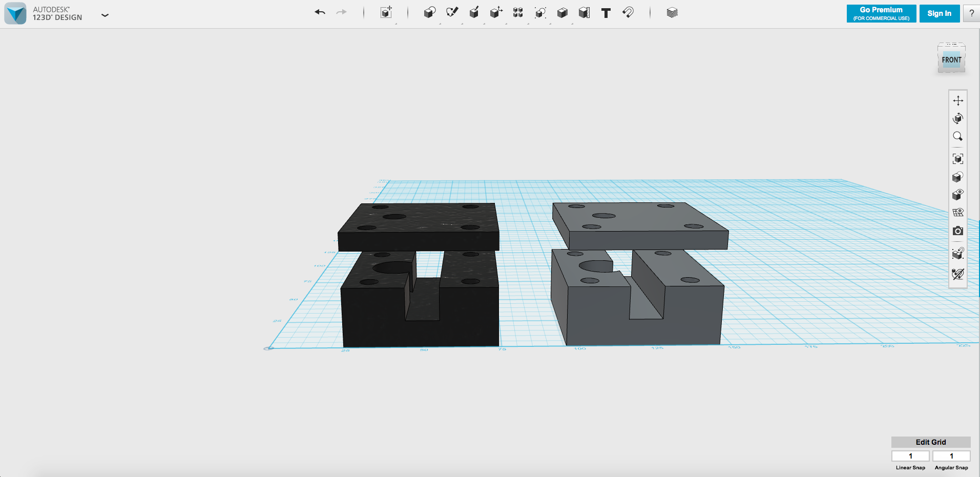Click the Edit Grid button
The width and height of the screenshot is (980, 477).
click(931, 442)
